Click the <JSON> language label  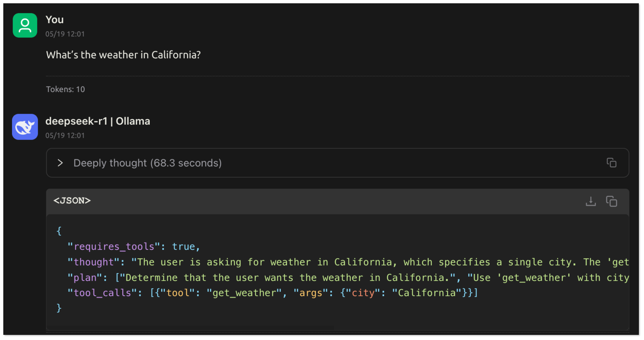[x=72, y=201]
